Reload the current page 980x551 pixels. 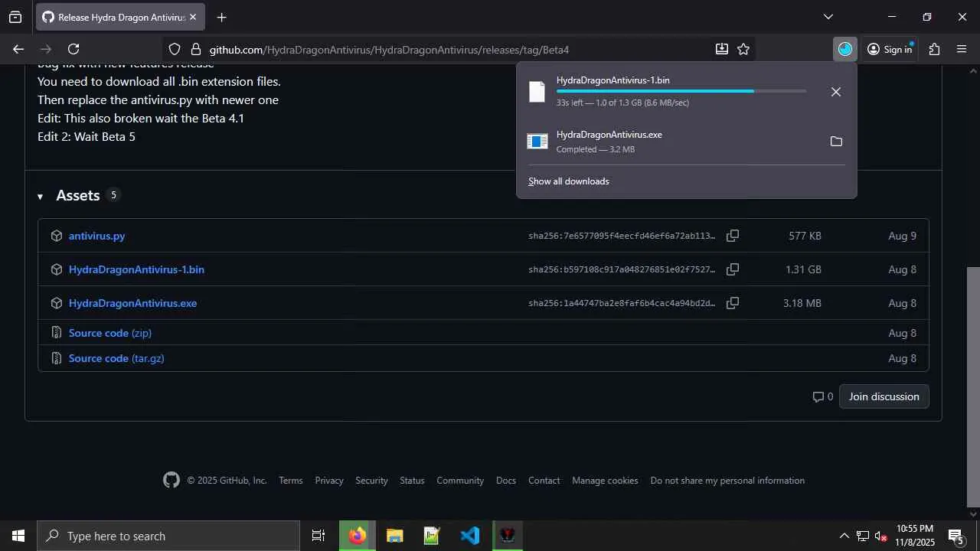pos(73,49)
